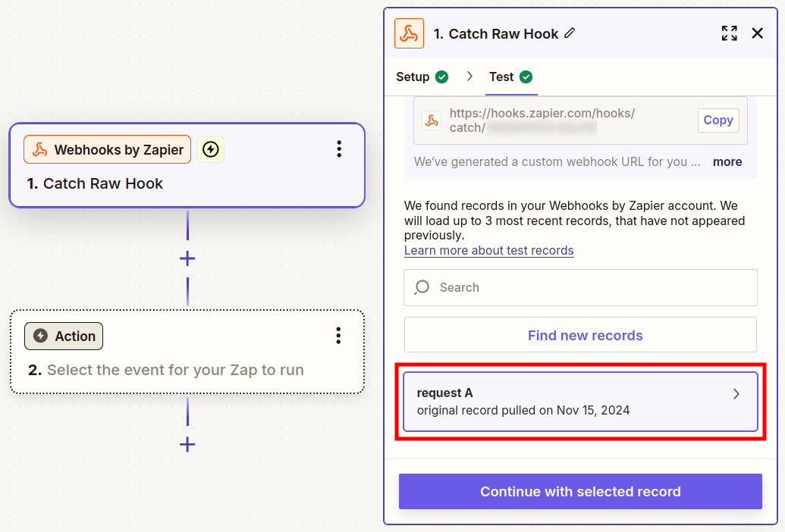This screenshot has height=532, width=785.
Task: Click Find new records button
Action: [x=580, y=335]
